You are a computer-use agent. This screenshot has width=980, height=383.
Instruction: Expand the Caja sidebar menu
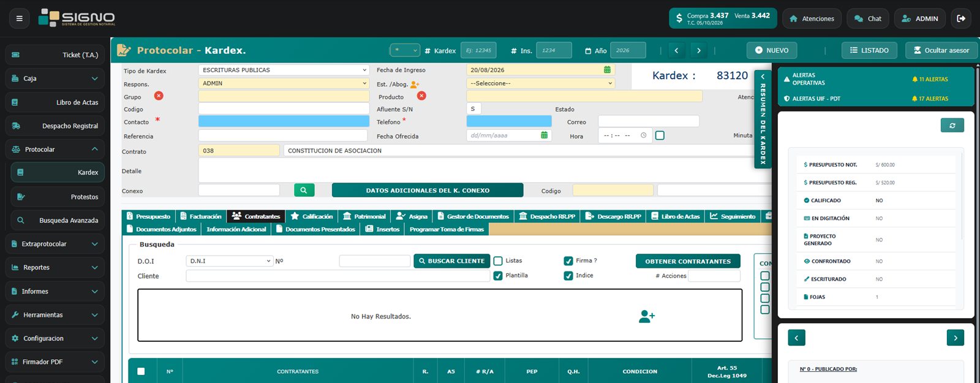55,78
